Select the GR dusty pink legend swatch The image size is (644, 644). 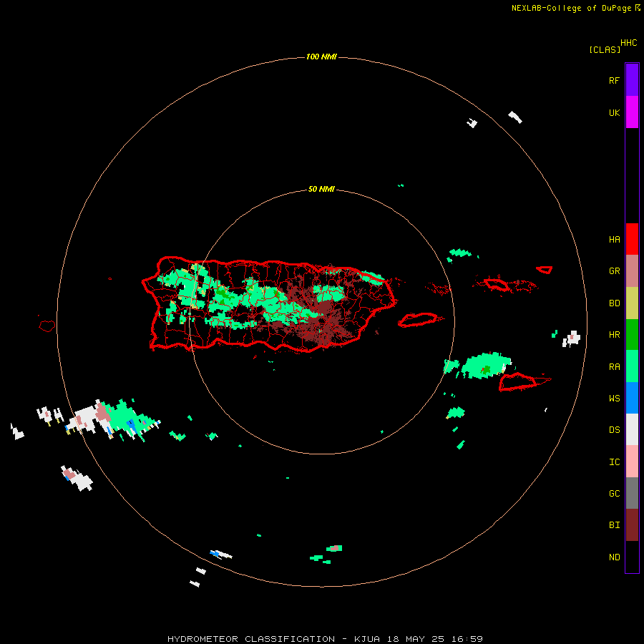click(632, 271)
